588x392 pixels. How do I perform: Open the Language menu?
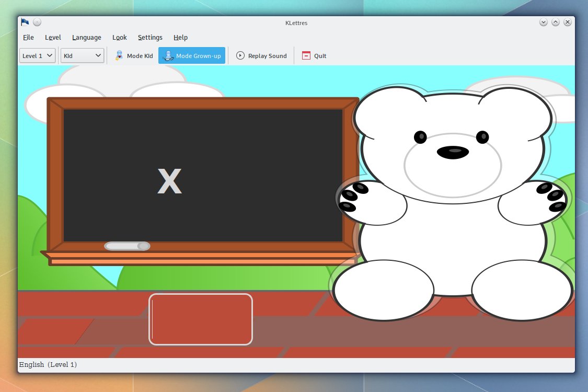[x=87, y=38]
